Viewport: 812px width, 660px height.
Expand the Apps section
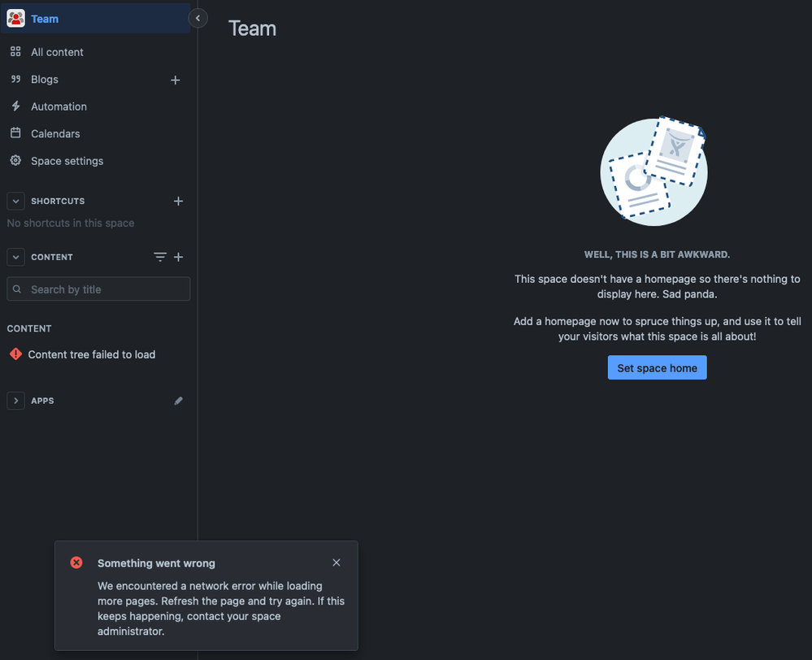[15, 401]
